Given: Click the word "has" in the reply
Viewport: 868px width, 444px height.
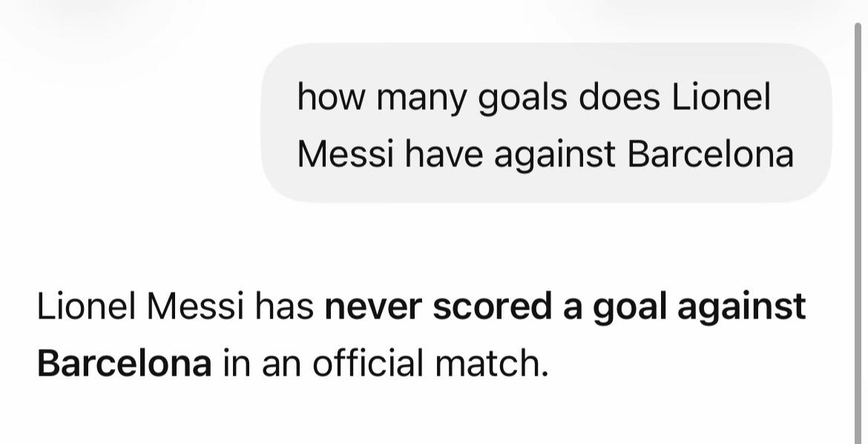Looking at the screenshot, I should click(x=284, y=307).
